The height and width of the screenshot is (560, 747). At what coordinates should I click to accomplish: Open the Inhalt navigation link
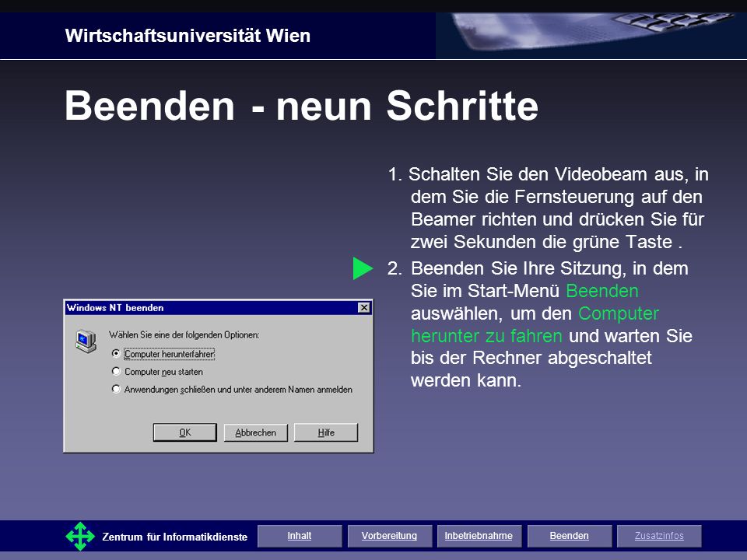click(x=300, y=536)
